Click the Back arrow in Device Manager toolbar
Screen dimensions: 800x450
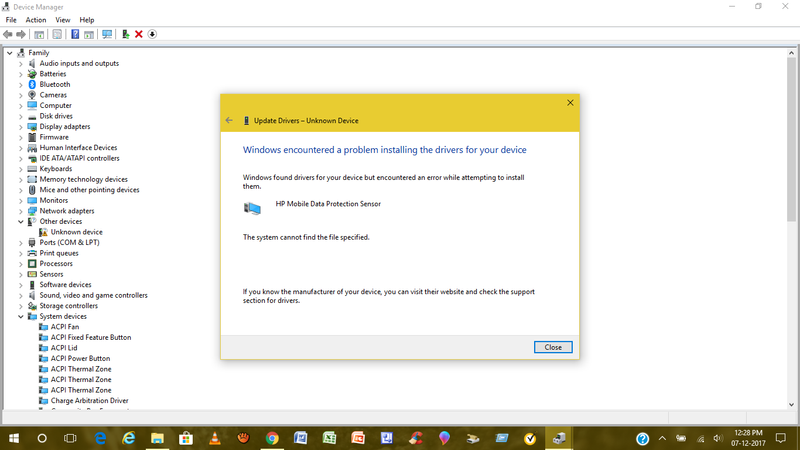8,34
